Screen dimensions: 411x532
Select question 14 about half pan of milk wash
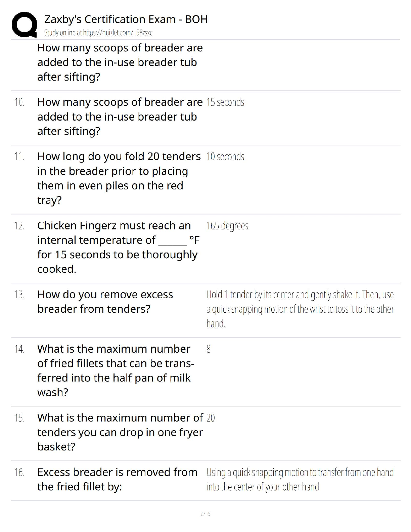point(116,370)
